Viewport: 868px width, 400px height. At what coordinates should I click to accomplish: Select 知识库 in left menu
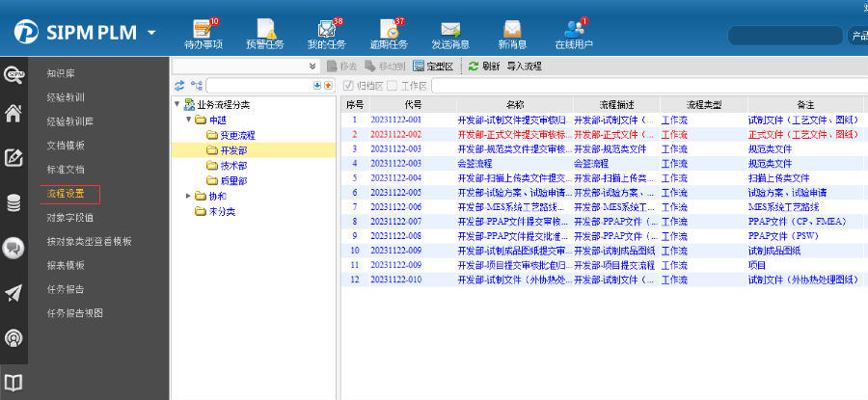pos(61,72)
